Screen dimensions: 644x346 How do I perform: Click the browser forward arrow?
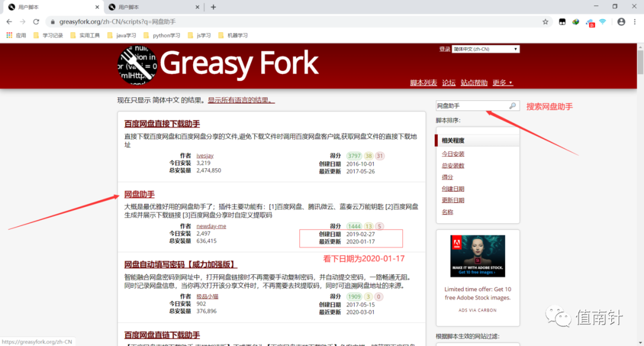23,22
